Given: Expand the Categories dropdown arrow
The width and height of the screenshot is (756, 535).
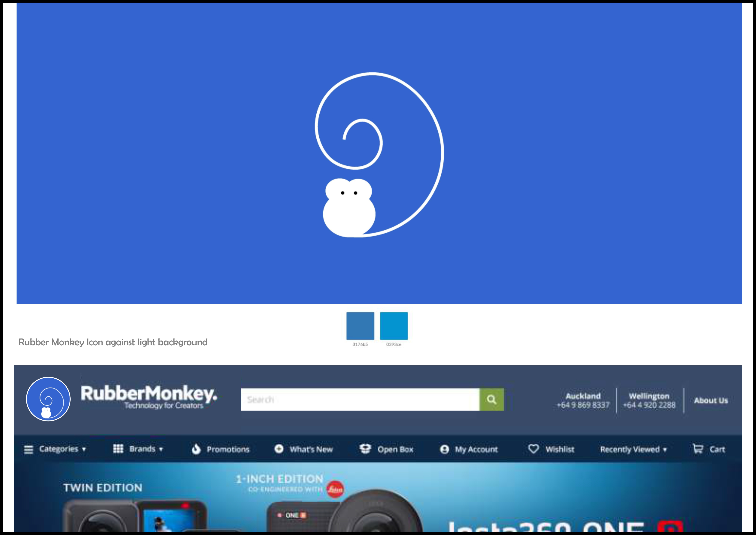Looking at the screenshot, I should click(84, 449).
